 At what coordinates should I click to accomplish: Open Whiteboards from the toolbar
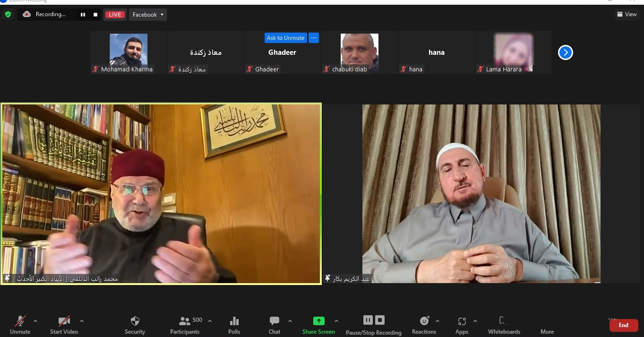(x=504, y=321)
